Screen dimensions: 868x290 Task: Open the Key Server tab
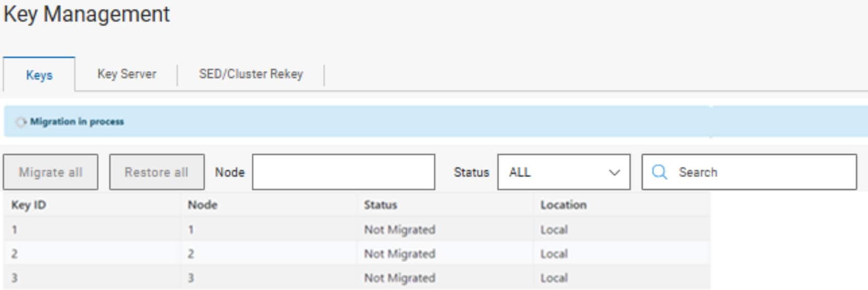(127, 74)
